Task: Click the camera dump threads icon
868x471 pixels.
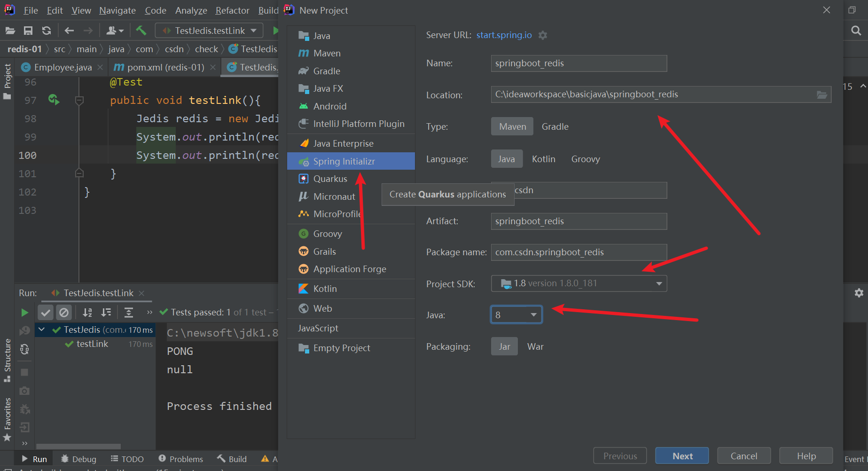Action: pos(24,391)
